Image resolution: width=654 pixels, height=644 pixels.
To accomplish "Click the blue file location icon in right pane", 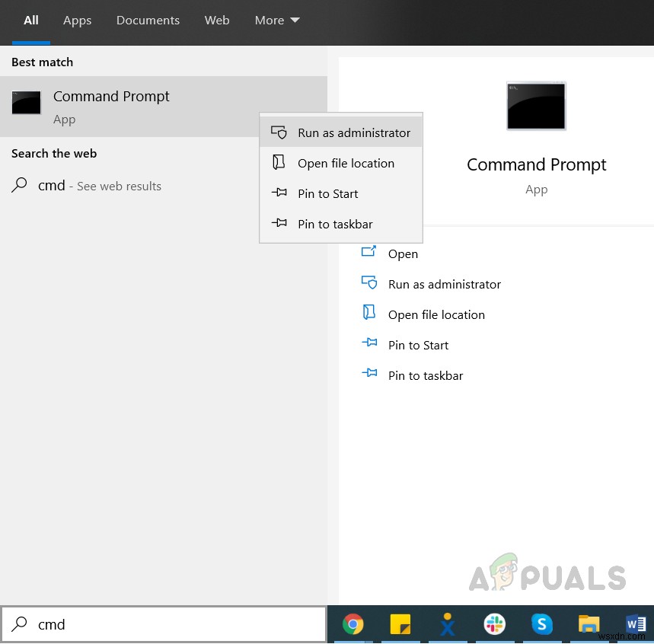I will pos(369,312).
